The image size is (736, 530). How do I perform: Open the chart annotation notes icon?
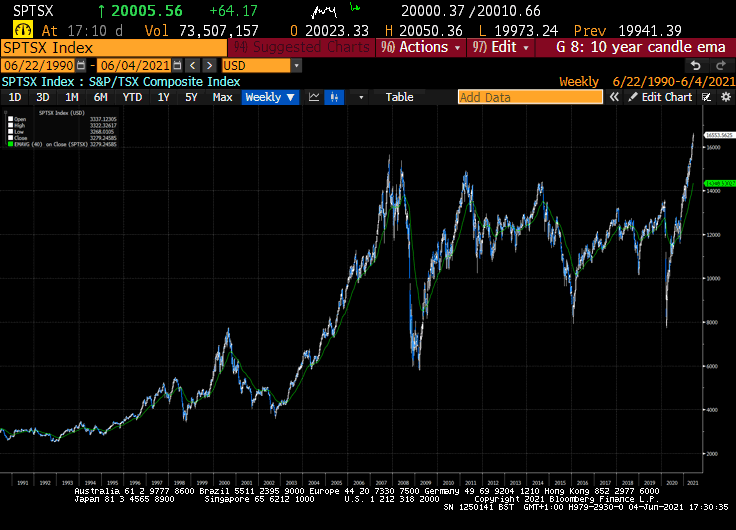point(706,97)
